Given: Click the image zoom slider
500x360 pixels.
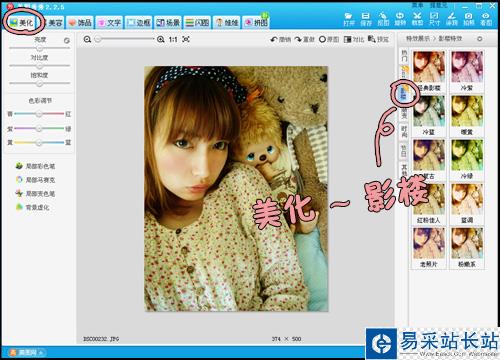Looking at the screenshot, I should [x=124, y=39].
